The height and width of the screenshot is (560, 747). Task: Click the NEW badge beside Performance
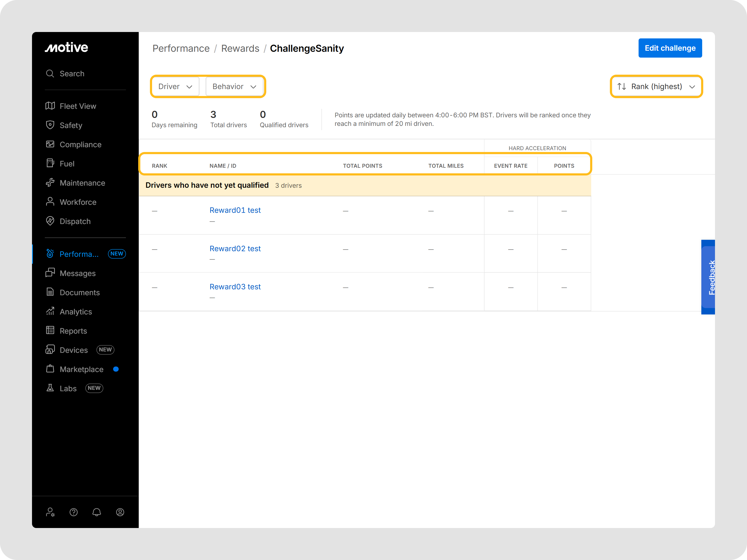(x=117, y=254)
